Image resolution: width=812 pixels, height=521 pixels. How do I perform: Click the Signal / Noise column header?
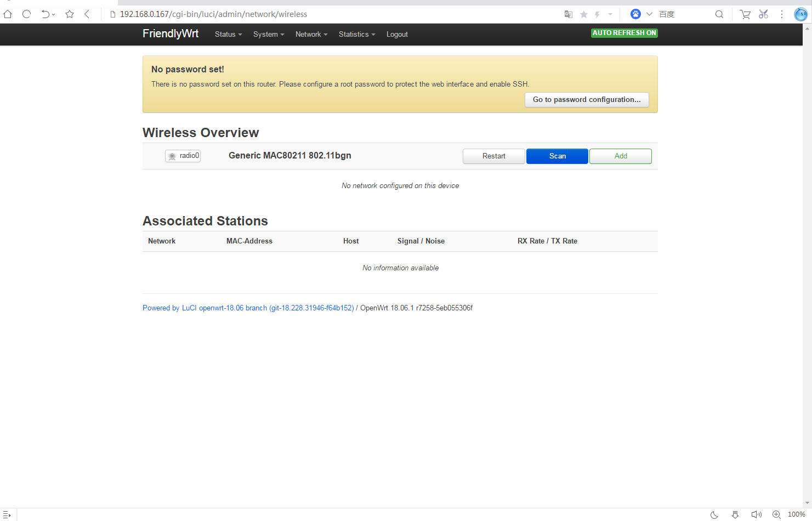421,241
